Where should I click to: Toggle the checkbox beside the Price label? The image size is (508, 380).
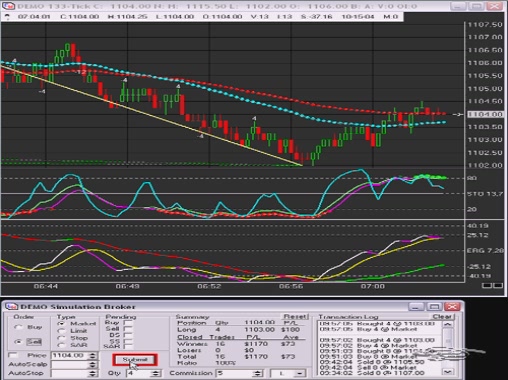[x=13, y=355]
